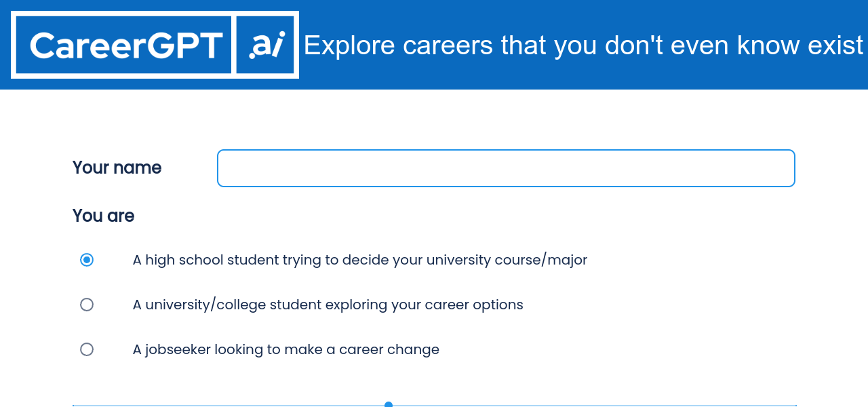Focus the Your name text field
This screenshot has height=407, width=868.
505,168
